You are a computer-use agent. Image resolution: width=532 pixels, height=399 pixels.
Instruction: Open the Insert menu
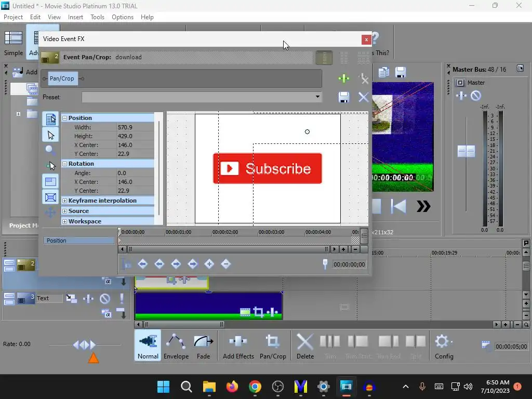pyautogui.click(x=75, y=17)
